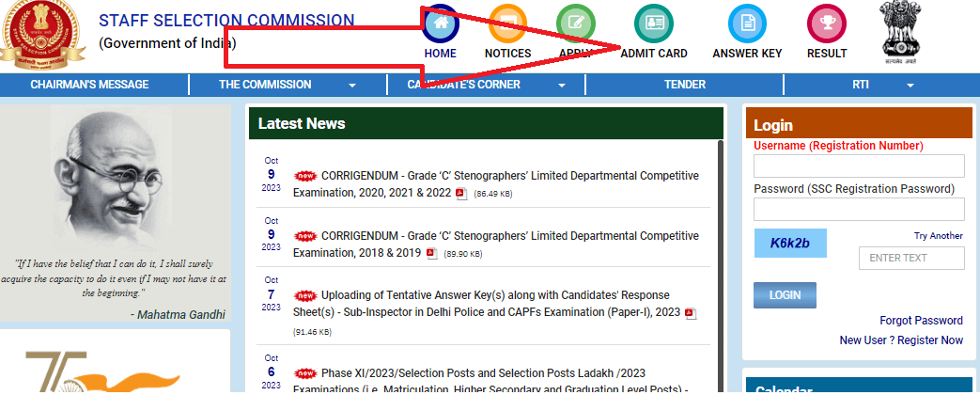This screenshot has width=980, height=395.
Task: Click the Staff Selection Commission title
Action: pos(226,20)
